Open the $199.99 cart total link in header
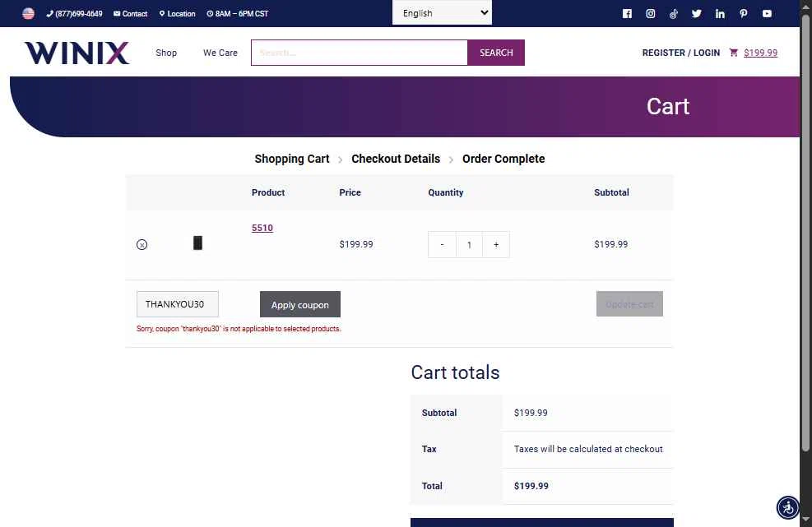 point(761,53)
